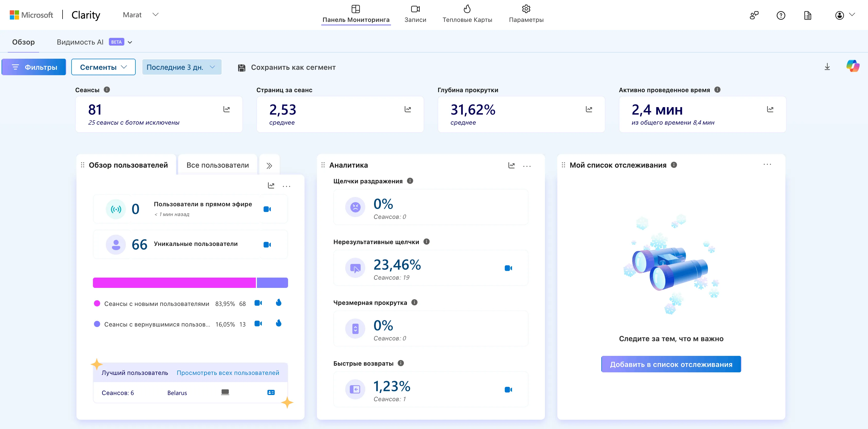Screen dimensions: 868x429
Task: Open info icon next to Сеансы
Action: pyautogui.click(x=107, y=90)
